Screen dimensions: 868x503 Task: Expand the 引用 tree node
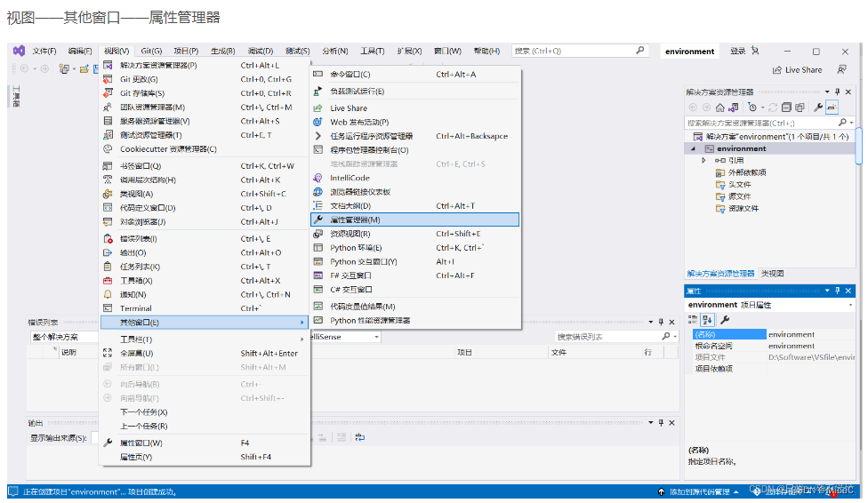[x=703, y=161]
